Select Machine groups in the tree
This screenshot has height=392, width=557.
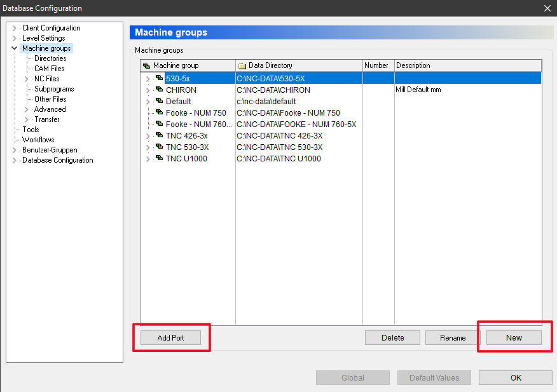point(46,48)
